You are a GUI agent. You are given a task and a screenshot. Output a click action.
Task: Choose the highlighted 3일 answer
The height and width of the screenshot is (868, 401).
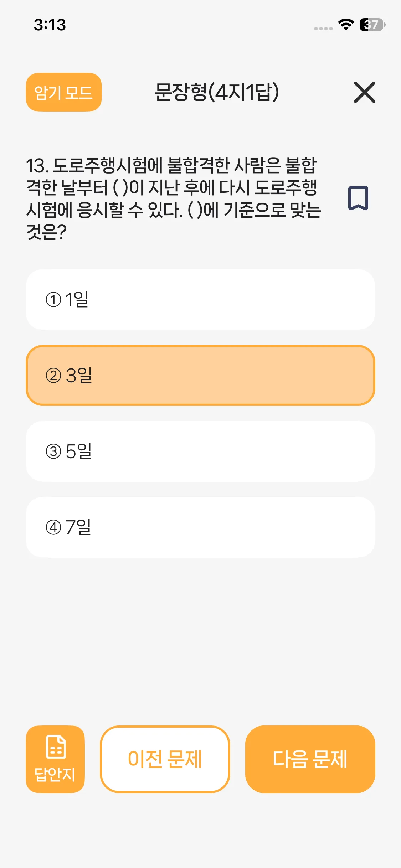click(200, 376)
